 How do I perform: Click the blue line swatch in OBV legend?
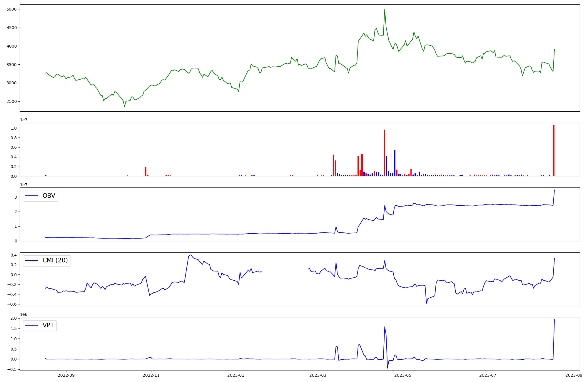coord(32,196)
